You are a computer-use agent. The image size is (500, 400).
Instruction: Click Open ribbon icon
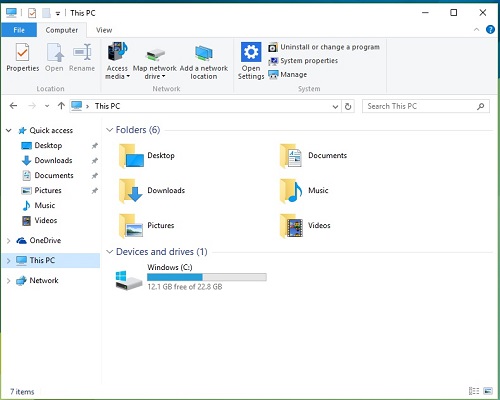(x=55, y=52)
